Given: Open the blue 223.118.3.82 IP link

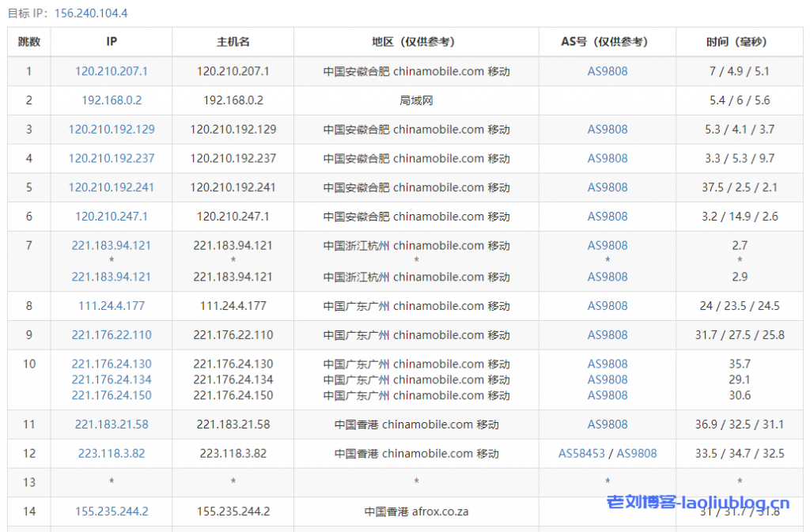Looking at the screenshot, I should pyautogui.click(x=112, y=454).
